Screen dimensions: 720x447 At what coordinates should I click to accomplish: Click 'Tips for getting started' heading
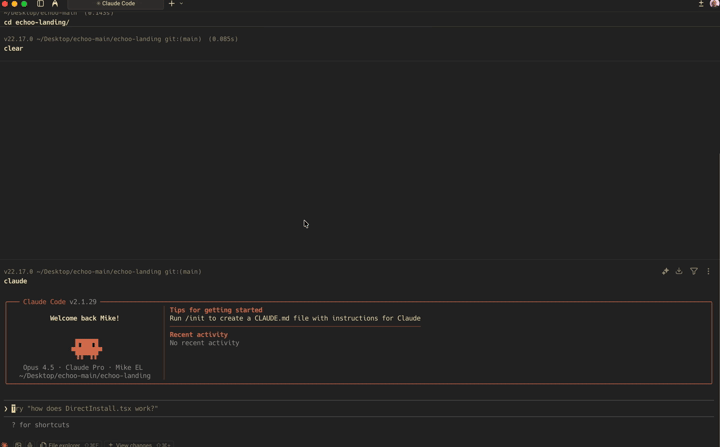point(216,310)
